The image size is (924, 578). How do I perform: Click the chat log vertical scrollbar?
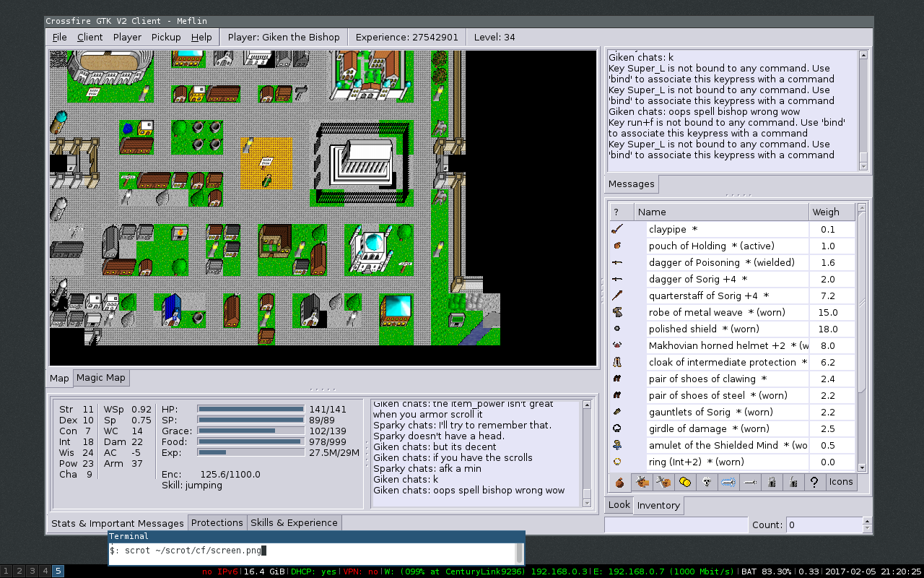(586, 453)
